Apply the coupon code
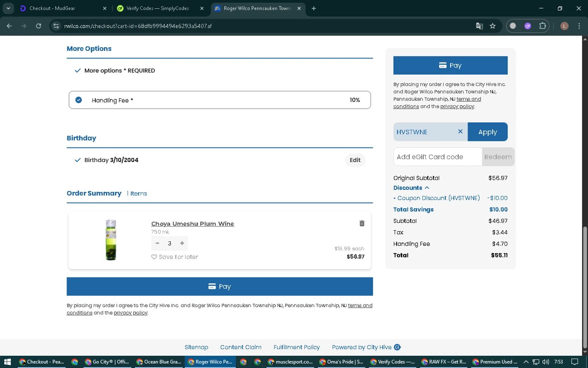The height and width of the screenshot is (368, 588). (487, 132)
